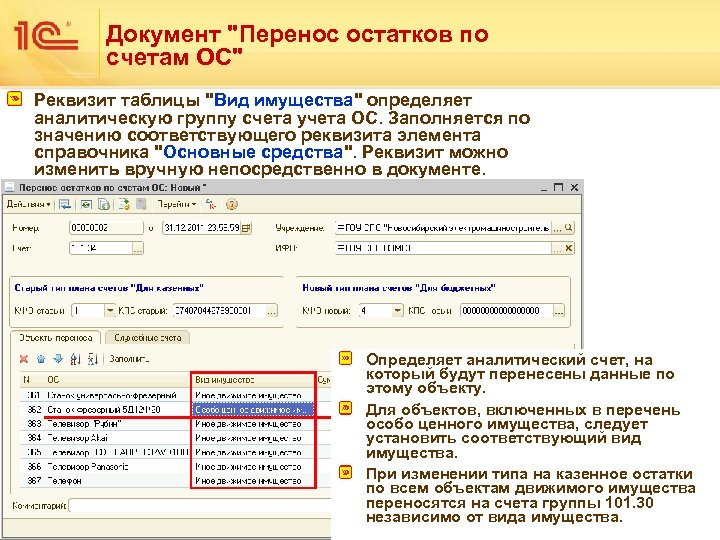Click the Учреждение input field
The width and height of the screenshot is (720, 540).
pos(443,228)
